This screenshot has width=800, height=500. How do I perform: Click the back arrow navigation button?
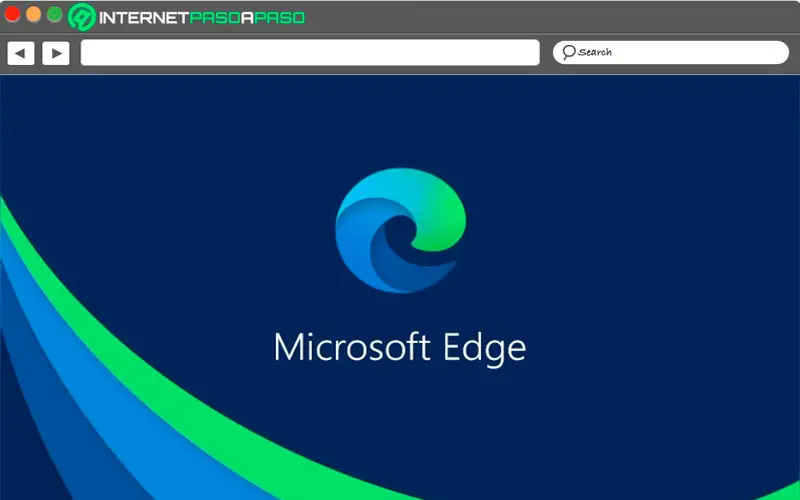coord(21,53)
